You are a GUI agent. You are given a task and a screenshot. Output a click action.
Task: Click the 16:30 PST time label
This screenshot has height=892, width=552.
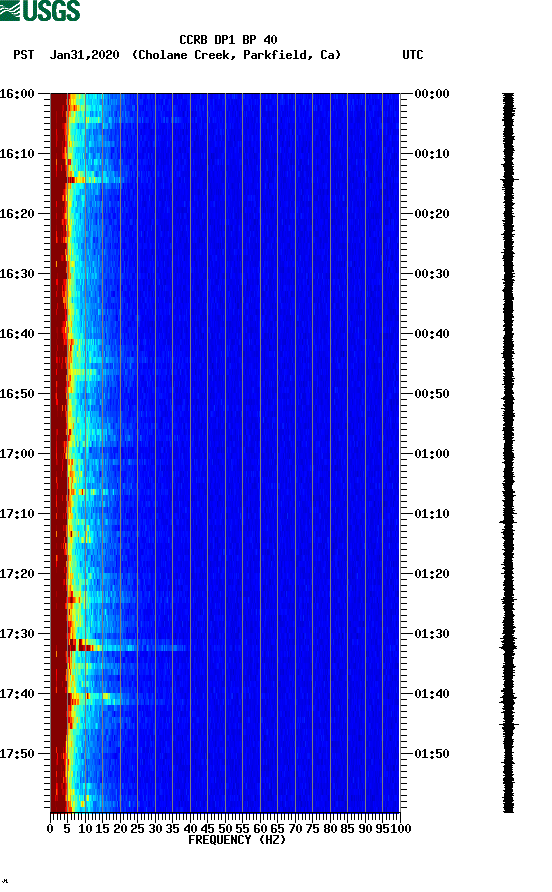click(17, 274)
